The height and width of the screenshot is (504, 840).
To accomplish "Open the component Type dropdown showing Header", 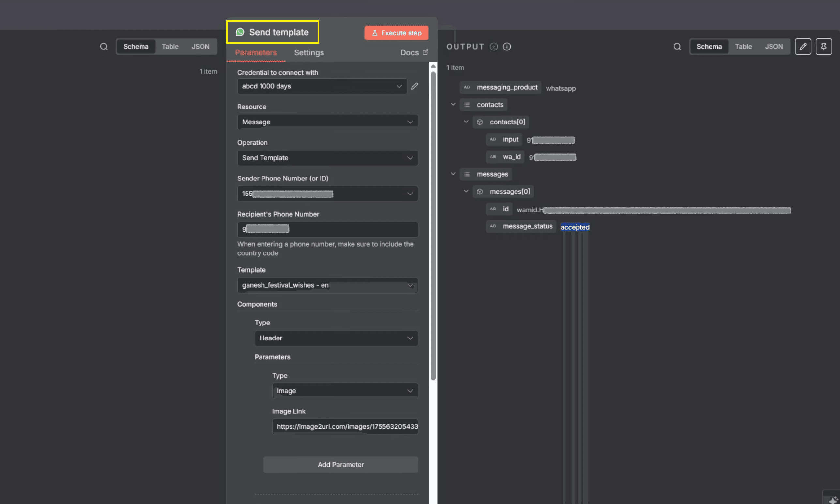I will click(x=336, y=338).
